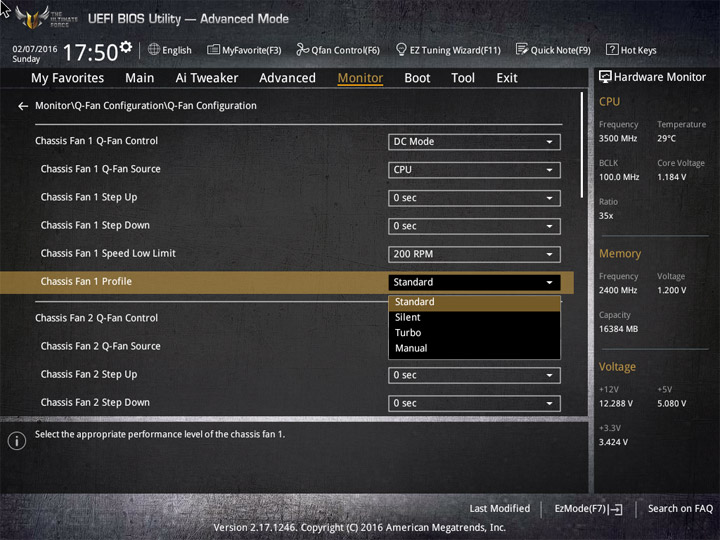720x540 pixels.
Task: Click memory capacity value 16384 MB
Action: pyautogui.click(x=618, y=329)
